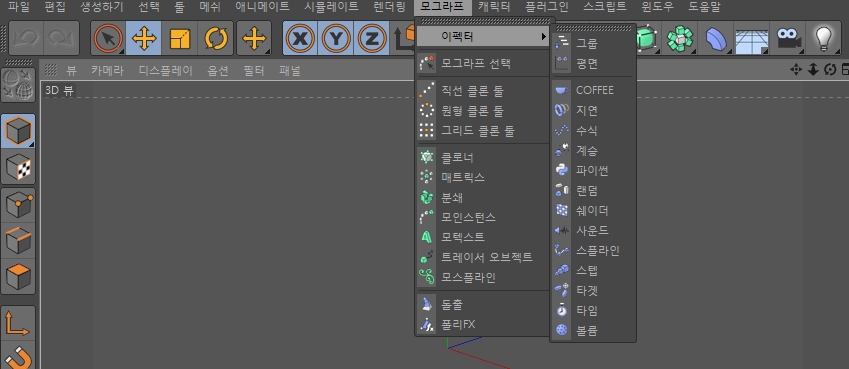Open the 캐릭터 menu
The height and width of the screenshot is (369, 849).
tap(494, 7)
